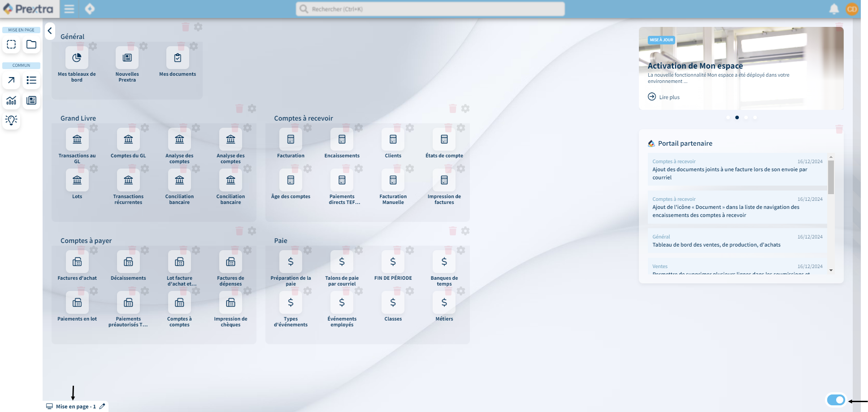Open settings gear of Paie section
This screenshot has width=868, height=412.
tap(465, 231)
